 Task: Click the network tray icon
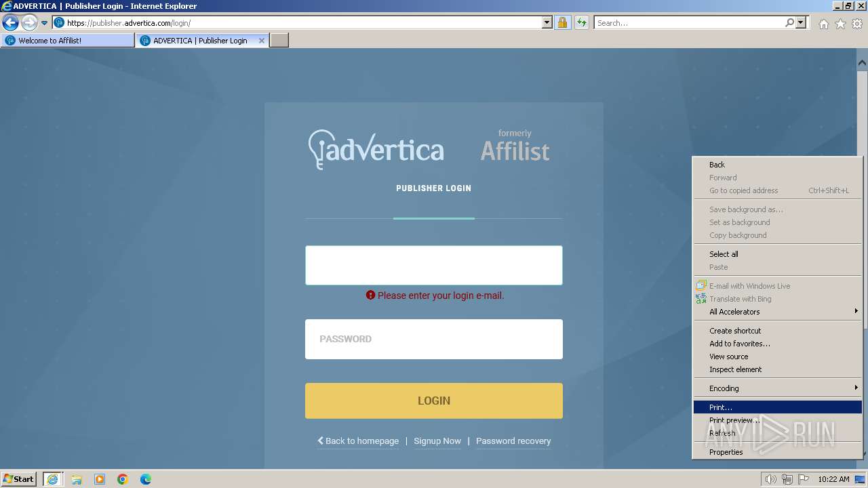(787, 479)
